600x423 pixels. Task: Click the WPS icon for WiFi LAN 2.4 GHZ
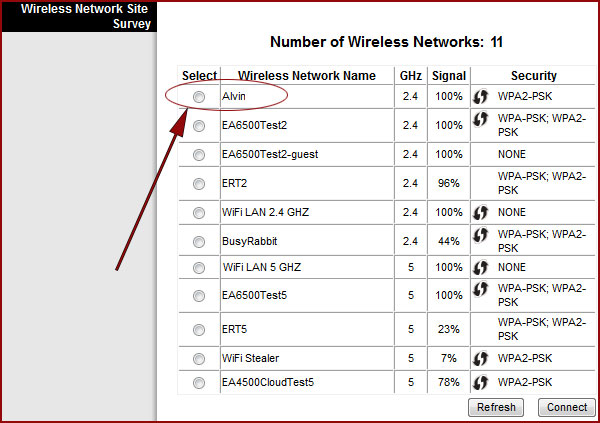(480, 213)
